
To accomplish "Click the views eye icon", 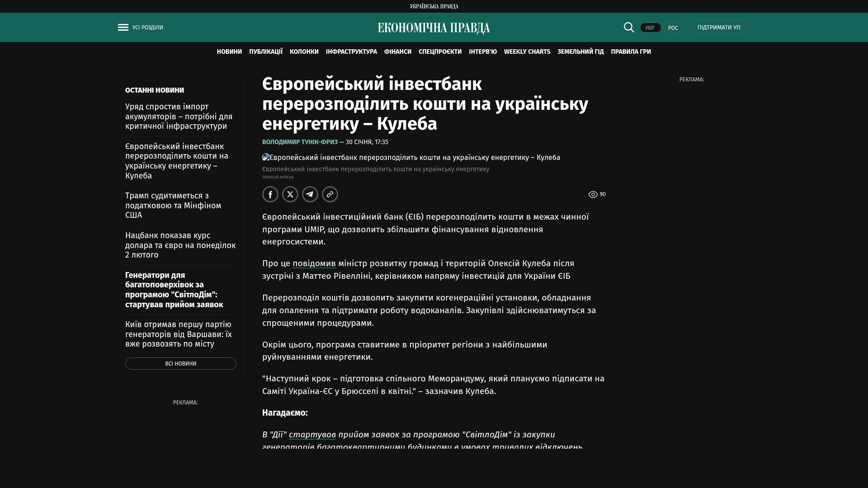I will tap(593, 195).
